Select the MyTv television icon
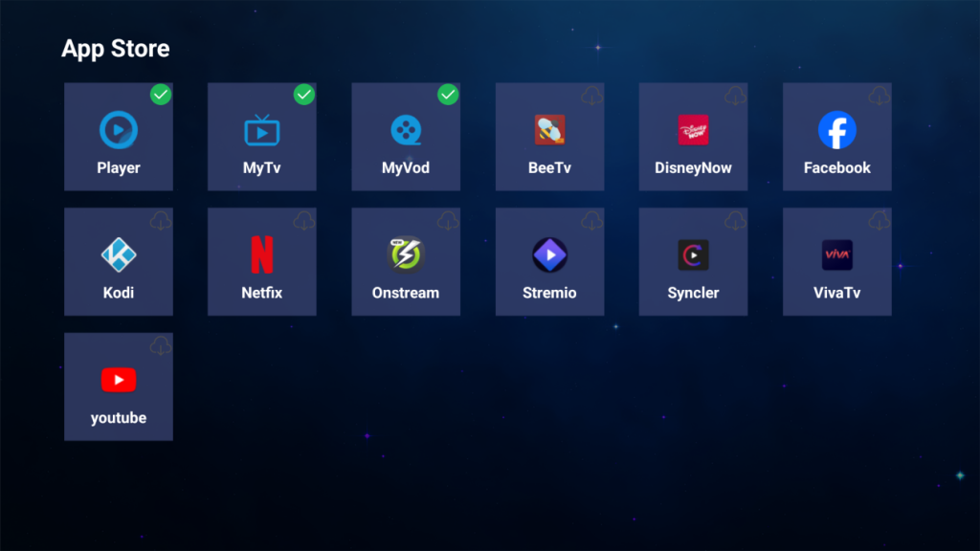The image size is (980, 551). 262,130
